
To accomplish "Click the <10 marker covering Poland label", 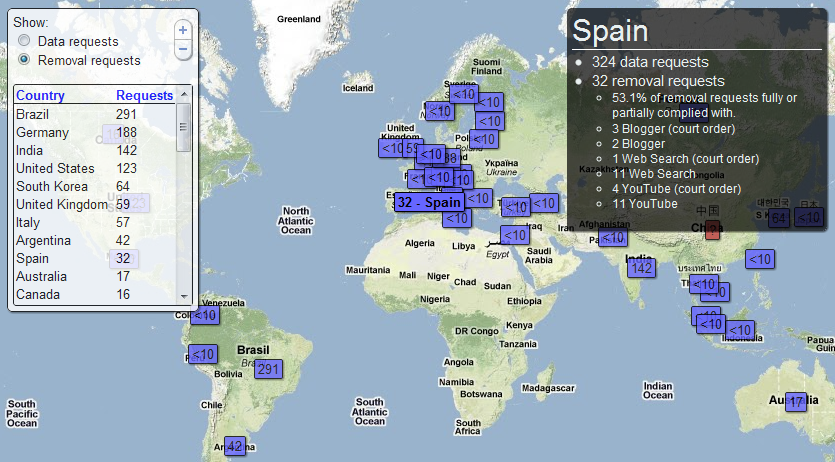I will click(484, 139).
